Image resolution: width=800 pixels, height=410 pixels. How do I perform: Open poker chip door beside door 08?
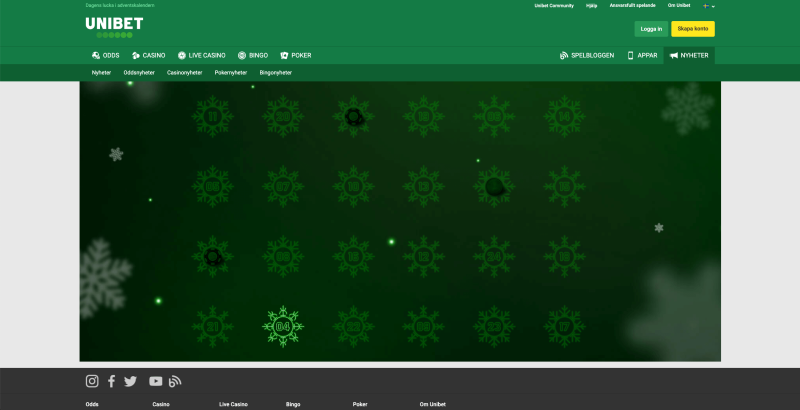pos(213,257)
